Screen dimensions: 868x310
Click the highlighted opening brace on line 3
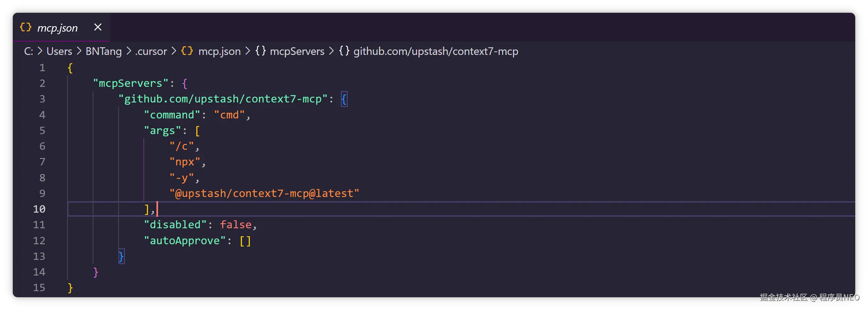(344, 99)
